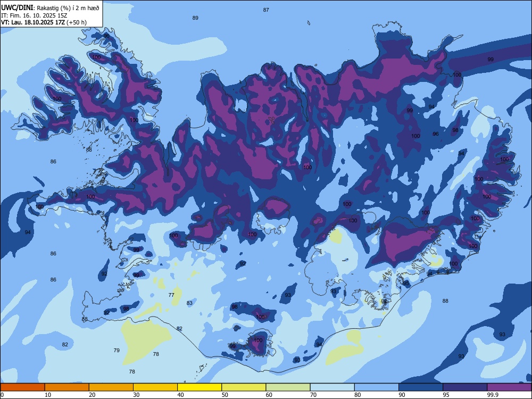This screenshot has width=532, height=399.
Task: Click the map value '95'
Action: pos(406,284)
